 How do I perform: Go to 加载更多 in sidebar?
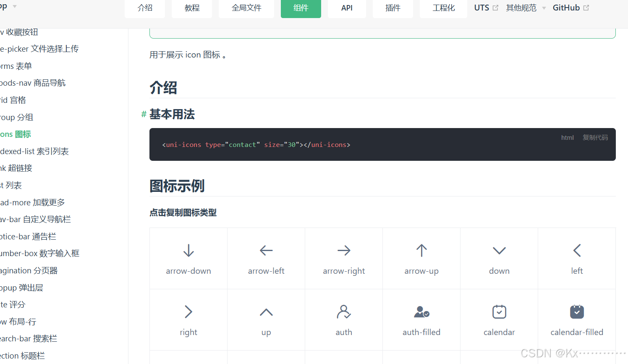click(33, 202)
